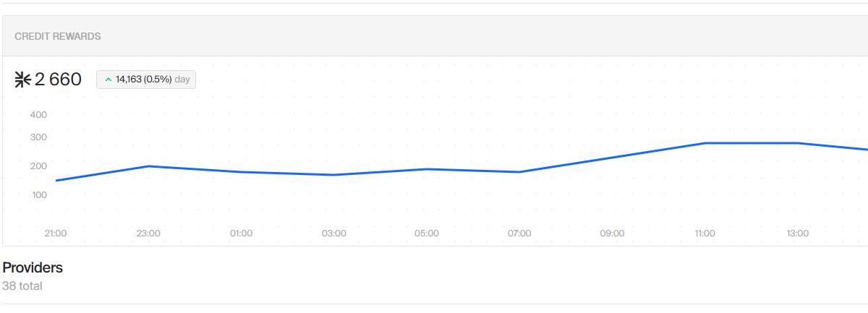868x313 pixels.
Task: Click the 13:00 time axis label
Action: 797,233
